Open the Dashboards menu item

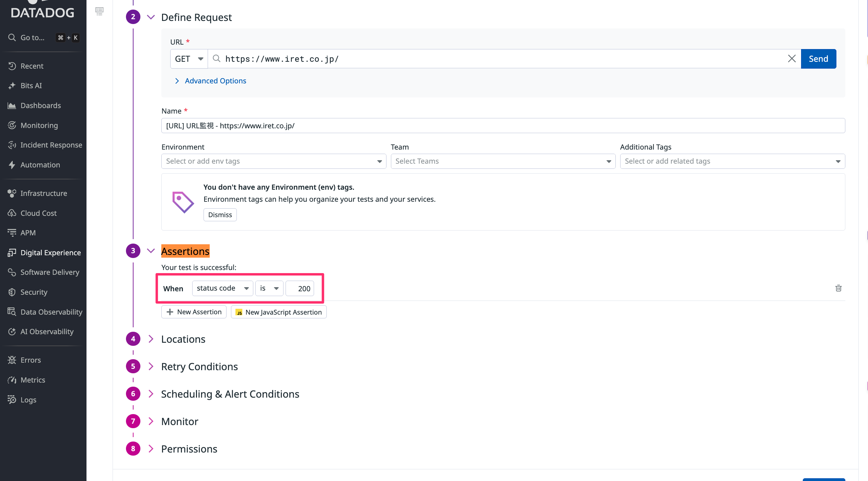40,105
